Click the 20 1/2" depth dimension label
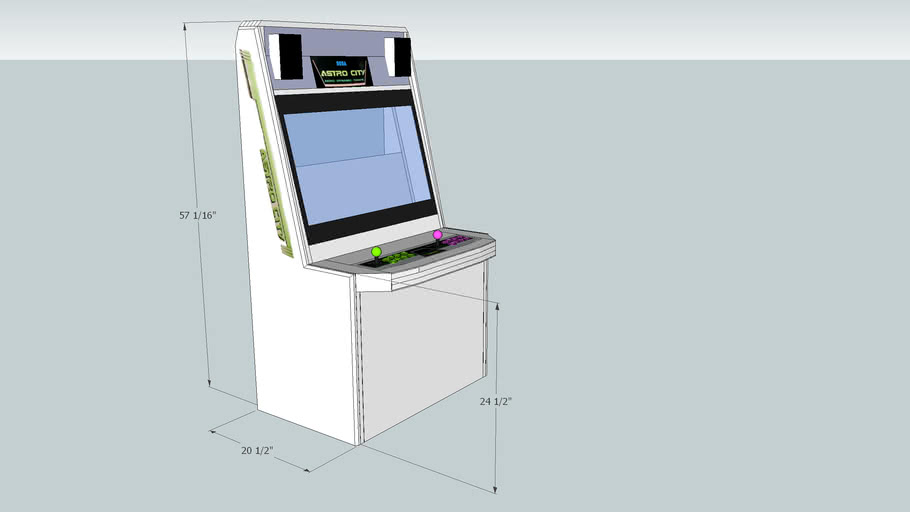Screen dimensions: 910x512 pos(258,451)
